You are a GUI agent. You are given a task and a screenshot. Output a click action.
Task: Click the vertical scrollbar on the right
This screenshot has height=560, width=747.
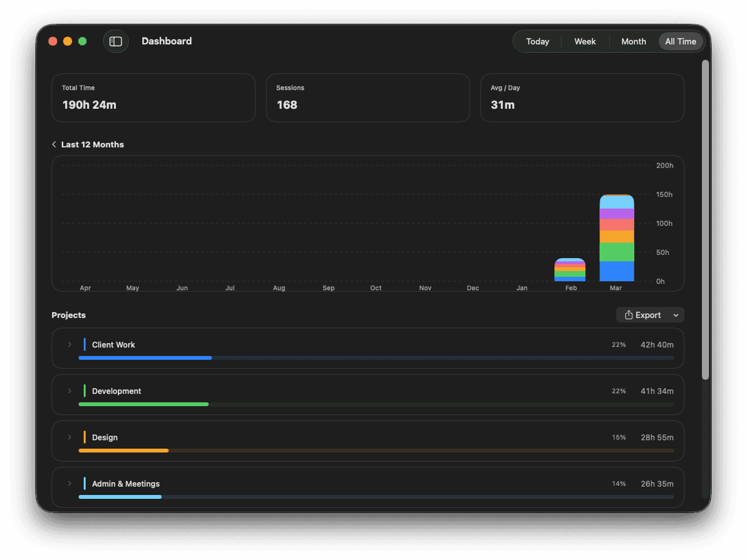click(705, 219)
